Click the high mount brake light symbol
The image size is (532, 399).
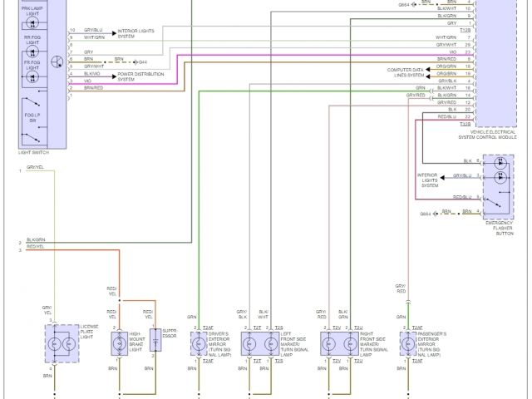pos(118,343)
